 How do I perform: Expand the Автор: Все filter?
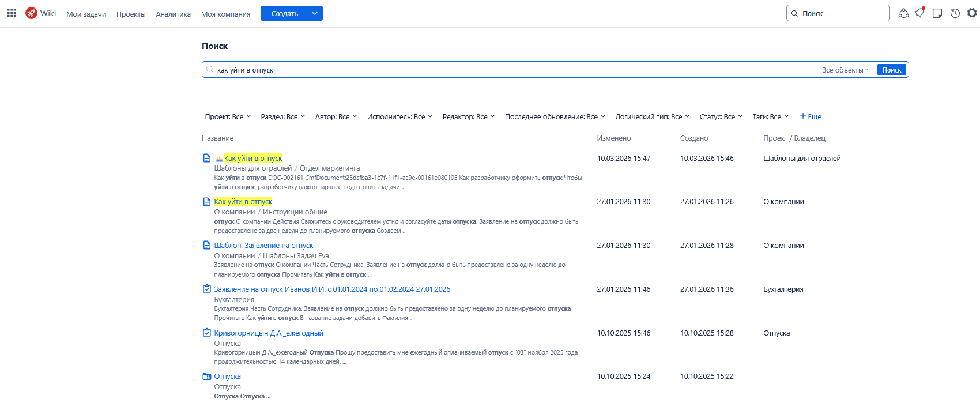pos(336,116)
